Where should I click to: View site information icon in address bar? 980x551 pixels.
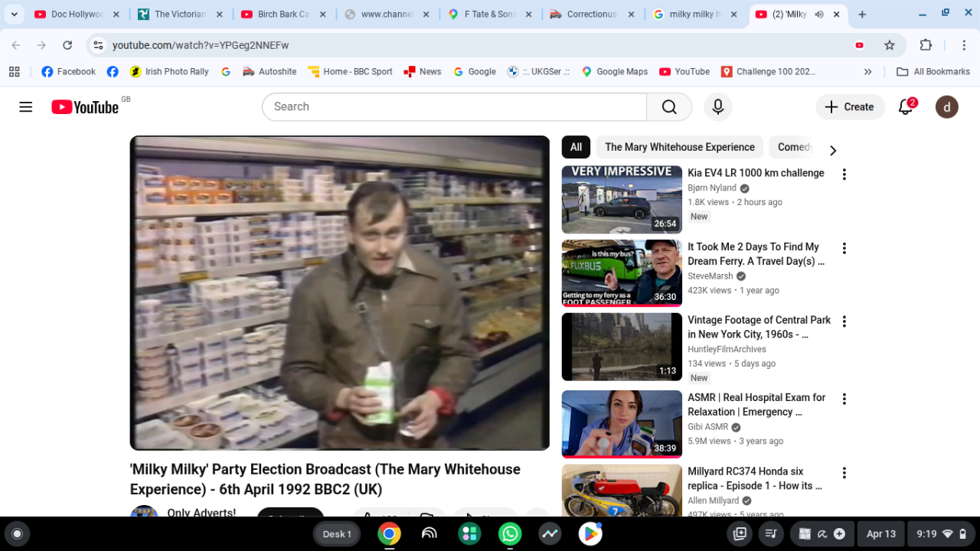coord(98,45)
